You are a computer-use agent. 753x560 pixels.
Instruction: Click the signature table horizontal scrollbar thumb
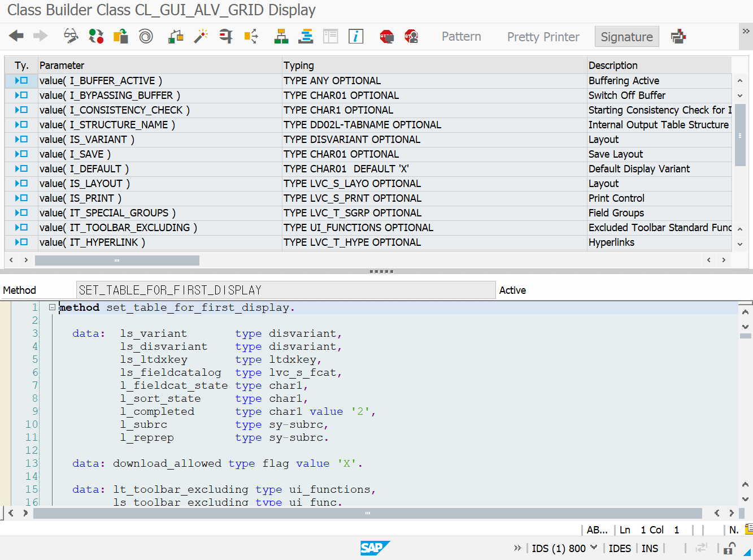(117, 260)
